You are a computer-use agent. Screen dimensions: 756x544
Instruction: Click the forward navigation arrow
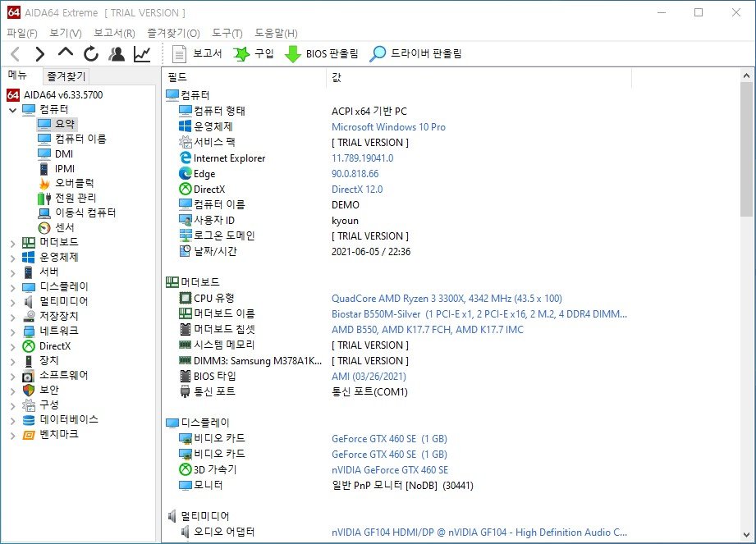tap(40, 54)
